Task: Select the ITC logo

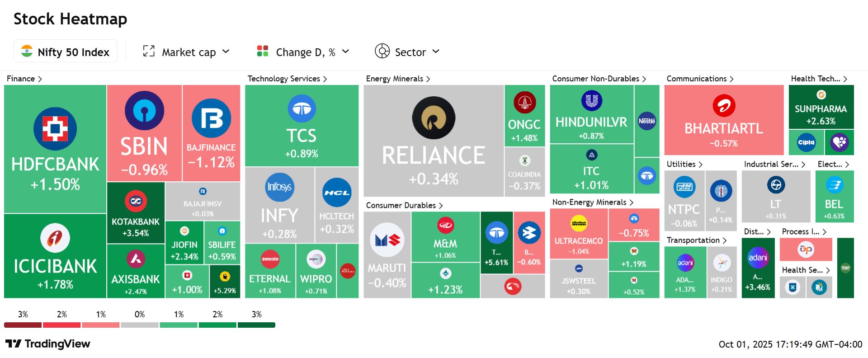Action: (x=591, y=155)
